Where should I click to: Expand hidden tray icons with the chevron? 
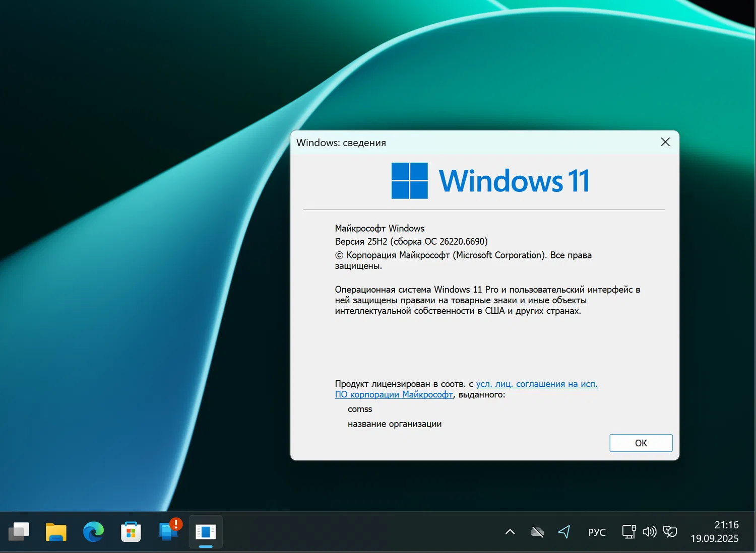tap(510, 531)
